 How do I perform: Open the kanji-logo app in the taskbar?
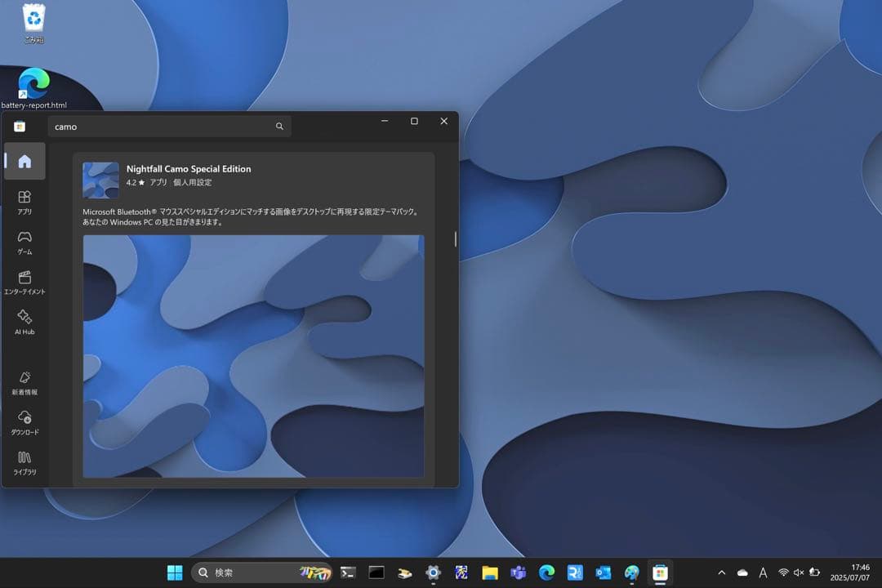[461, 572]
